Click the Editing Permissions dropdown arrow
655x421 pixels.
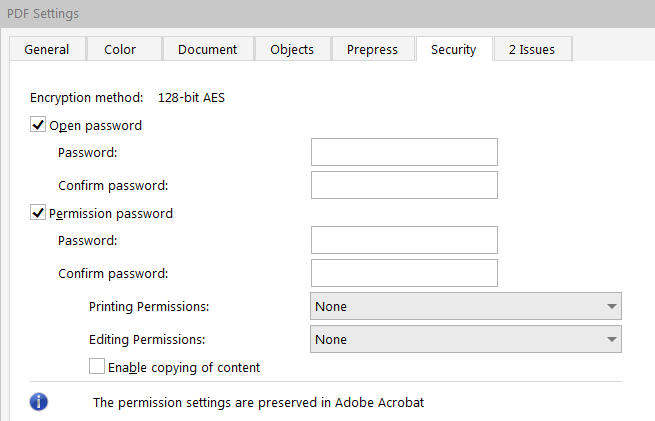(x=610, y=339)
